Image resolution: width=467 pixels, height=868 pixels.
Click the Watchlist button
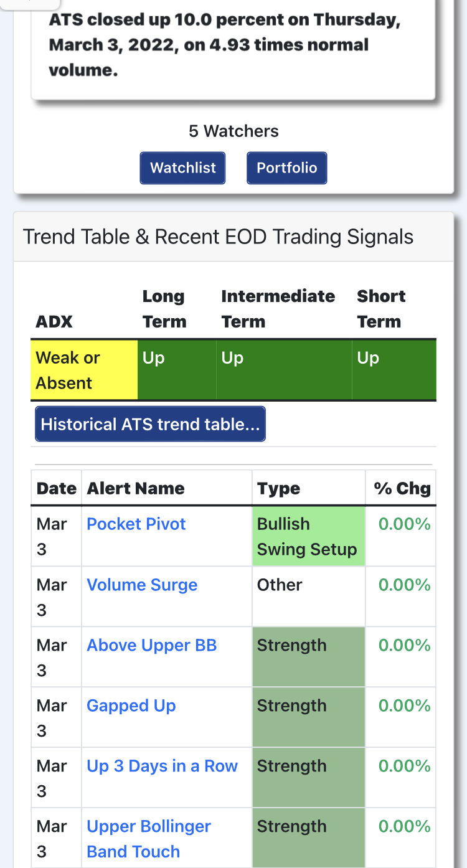pyautogui.click(x=182, y=168)
